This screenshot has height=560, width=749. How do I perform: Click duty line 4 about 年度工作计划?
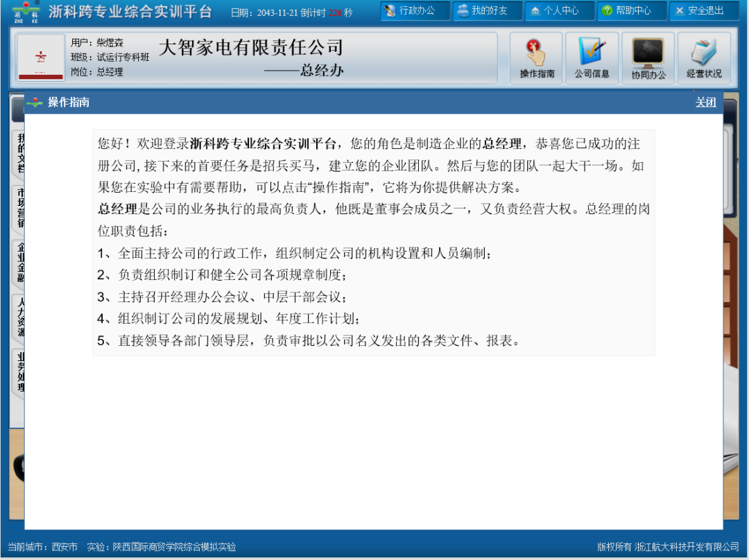click(229, 318)
